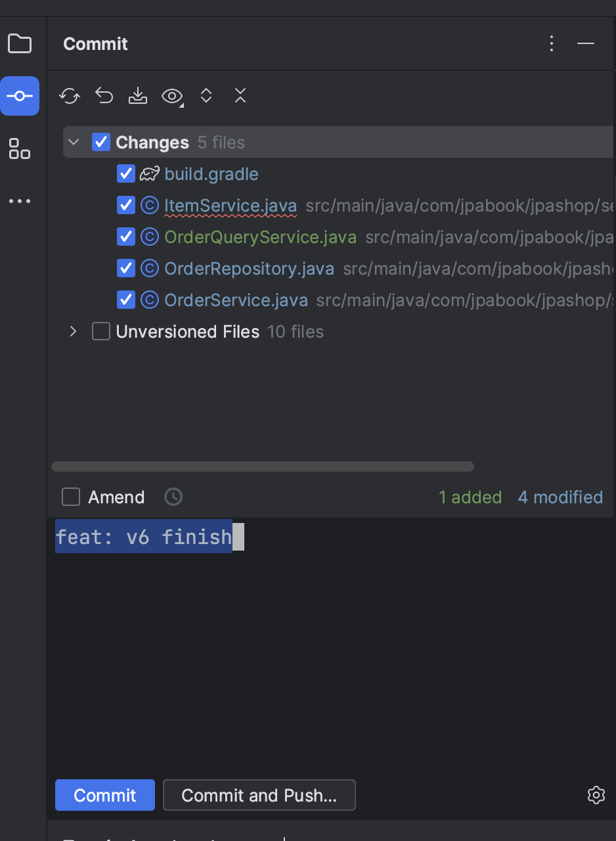Open the Commit tool window icon
Image resolution: width=616 pixels, height=841 pixels.
coord(20,96)
